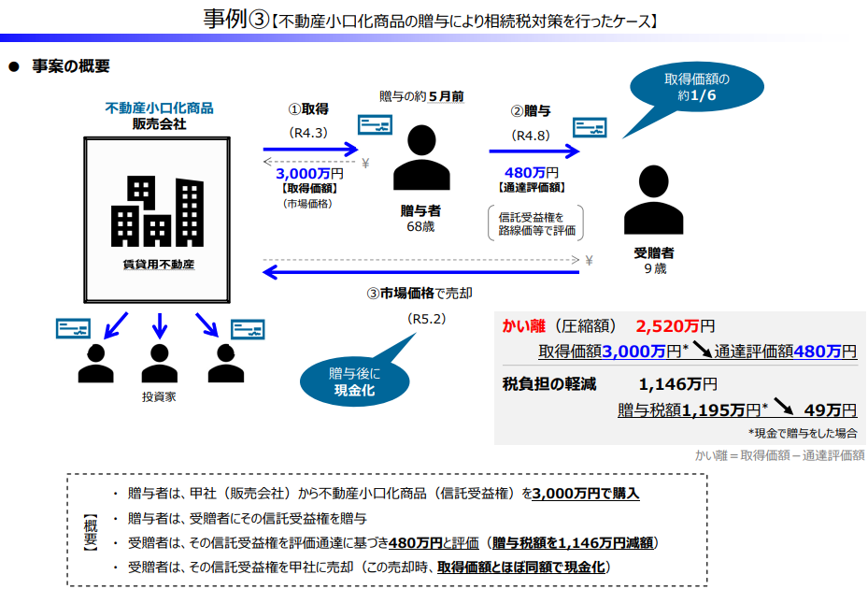Click the certificate icon beside ②贈与 arrow
Image resolution: width=868 pixels, height=589 pixels.
click(590, 129)
